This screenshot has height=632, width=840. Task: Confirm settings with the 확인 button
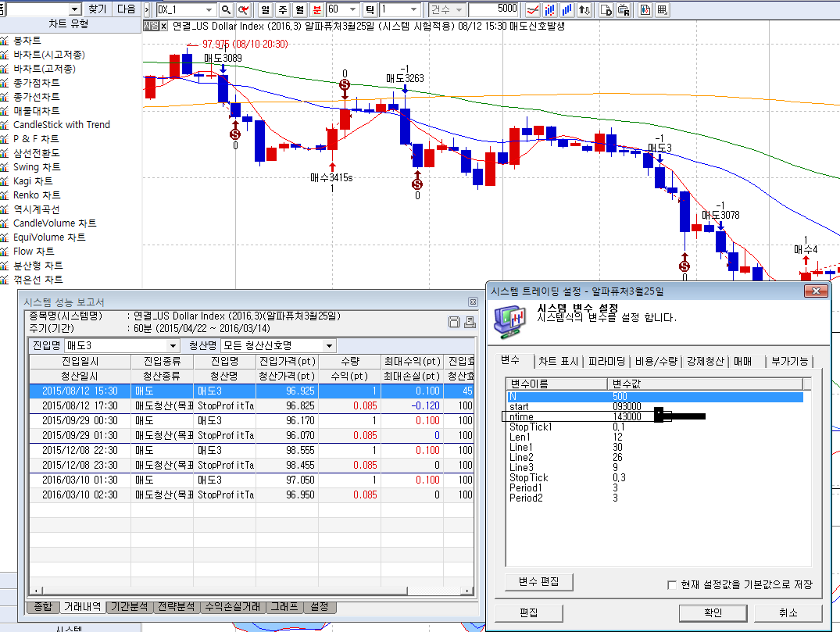(x=713, y=612)
